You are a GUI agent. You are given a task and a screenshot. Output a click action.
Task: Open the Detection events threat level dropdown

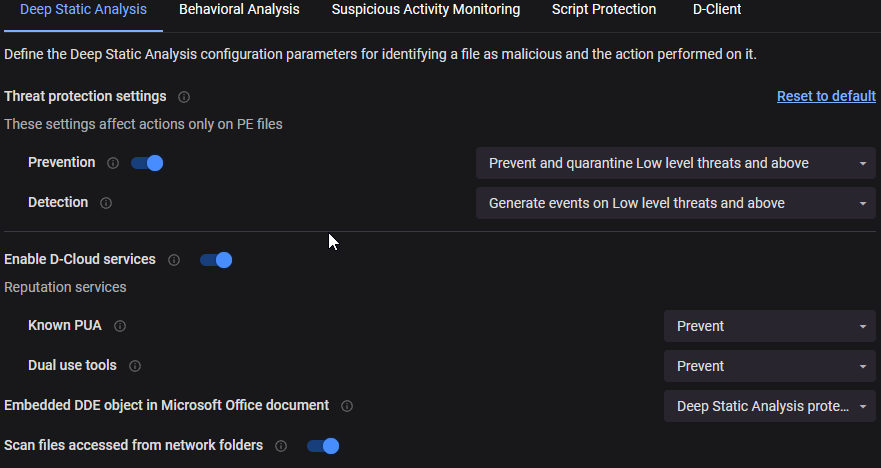(x=675, y=203)
